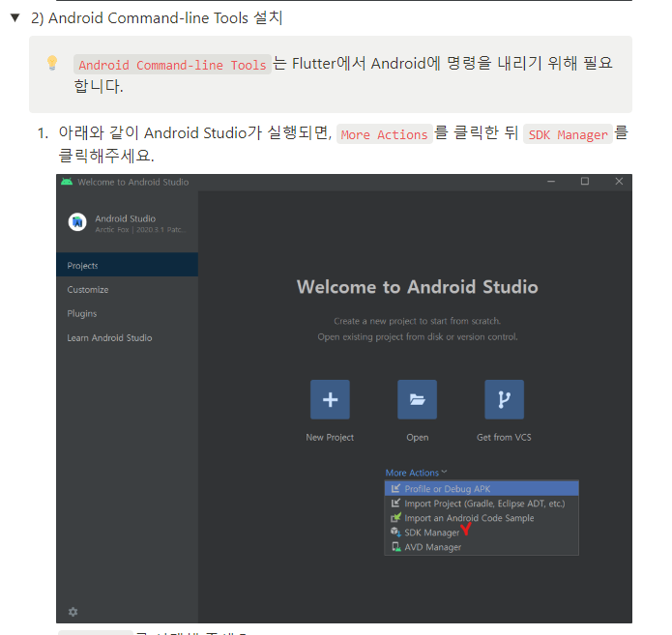This screenshot has width=672, height=635.
Task: Maximize the Welcome to Android Studio window
Action: (585, 182)
